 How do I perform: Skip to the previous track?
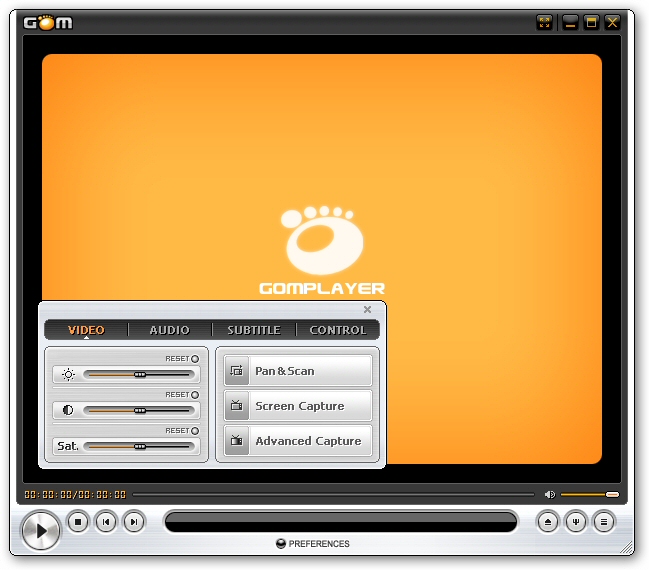coord(106,521)
